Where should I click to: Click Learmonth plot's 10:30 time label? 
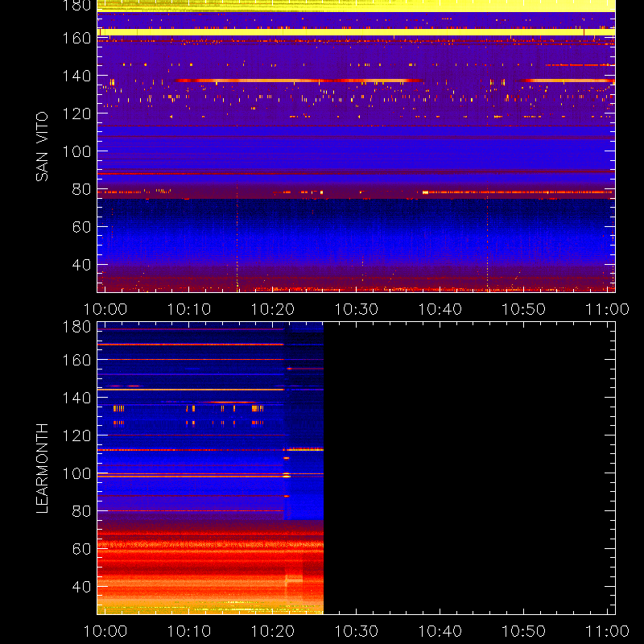click(357, 631)
